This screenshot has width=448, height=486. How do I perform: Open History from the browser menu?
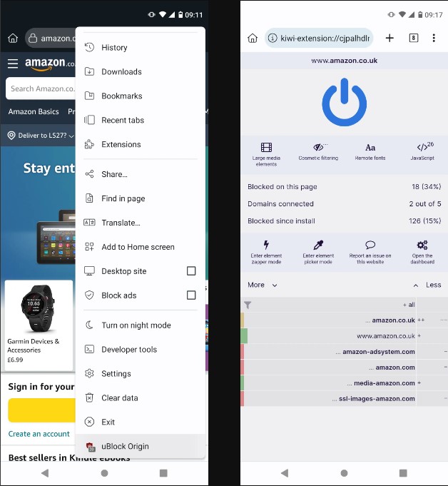point(114,48)
